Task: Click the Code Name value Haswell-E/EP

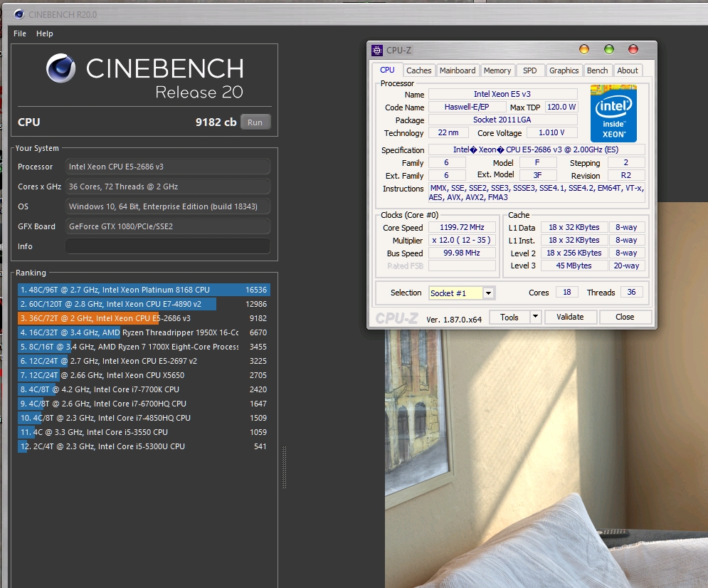Action: click(467, 107)
